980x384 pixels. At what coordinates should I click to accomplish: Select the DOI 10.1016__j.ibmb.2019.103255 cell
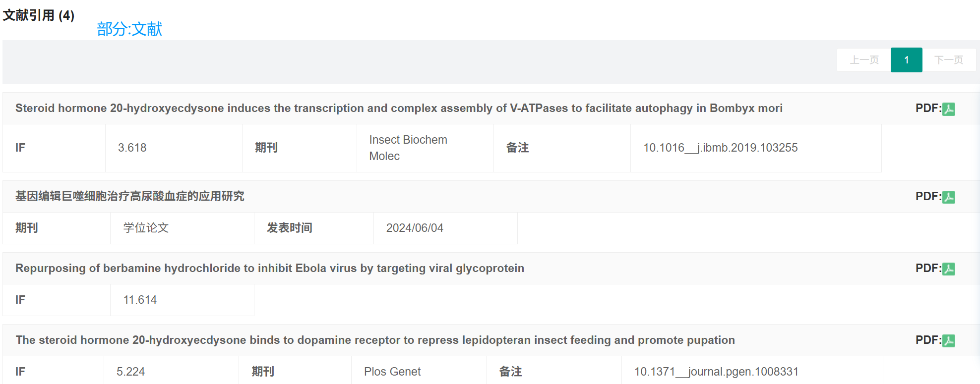pos(720,148)
